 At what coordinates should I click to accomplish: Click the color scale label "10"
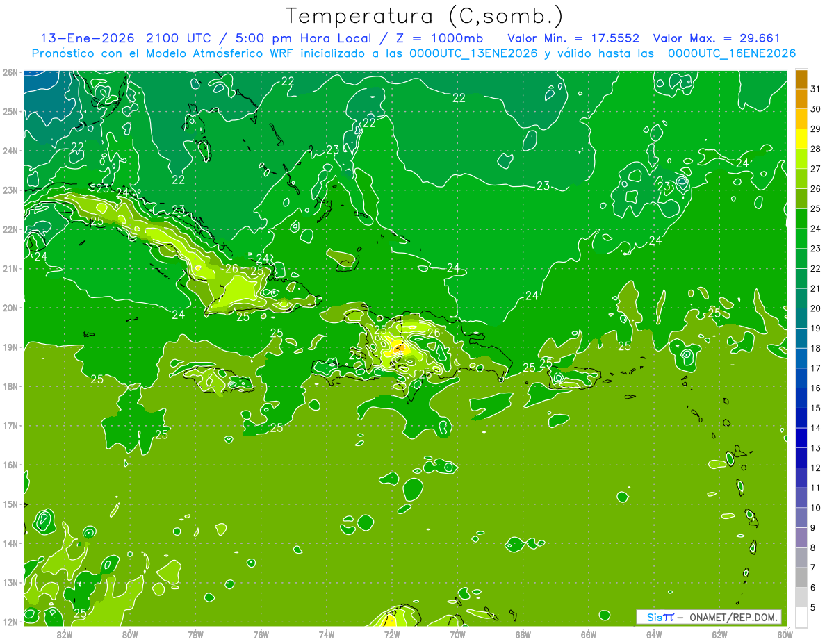coord(816,508)
